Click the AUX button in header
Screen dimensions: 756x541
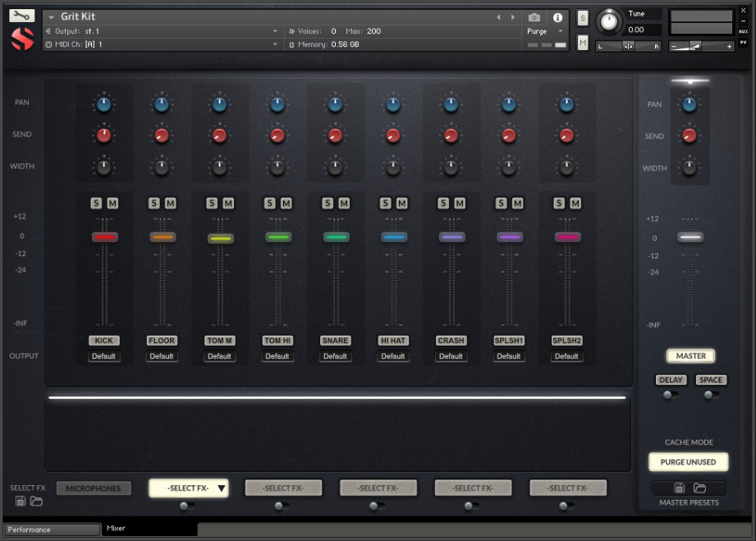tap(743, 31)
